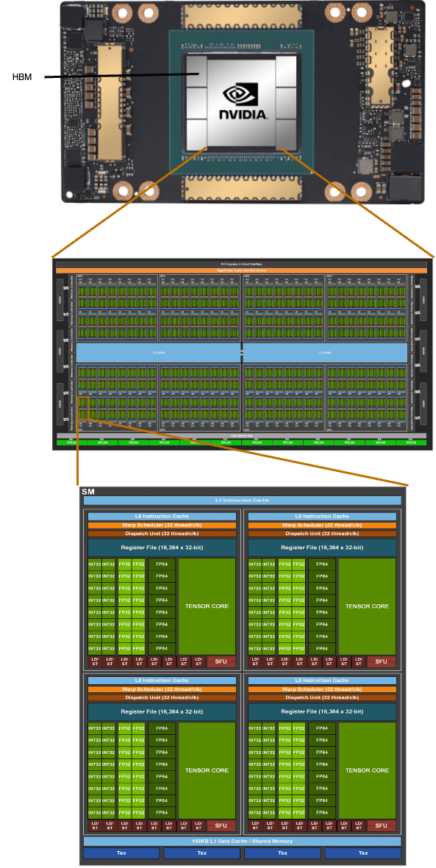Select lower-right Dispatch Unit (32 thread/clk) bar
Screen dimensions: 436x868
tap(322, 697)
